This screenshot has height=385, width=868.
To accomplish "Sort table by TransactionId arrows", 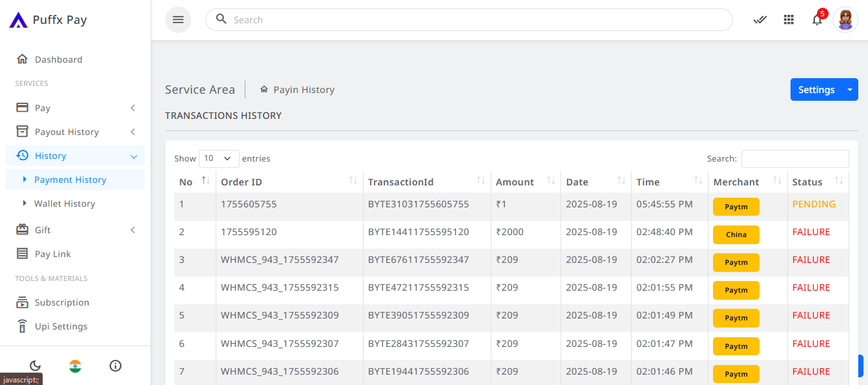I will [x=481, y=181].
